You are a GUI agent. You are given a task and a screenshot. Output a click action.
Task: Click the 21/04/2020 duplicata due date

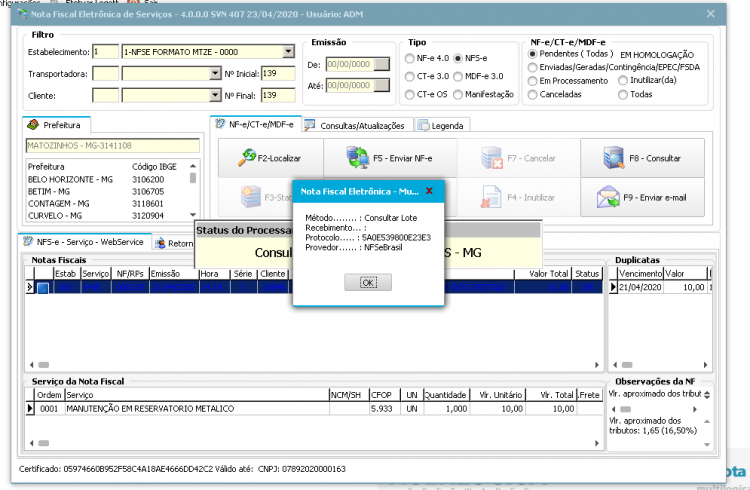[640, 287]
